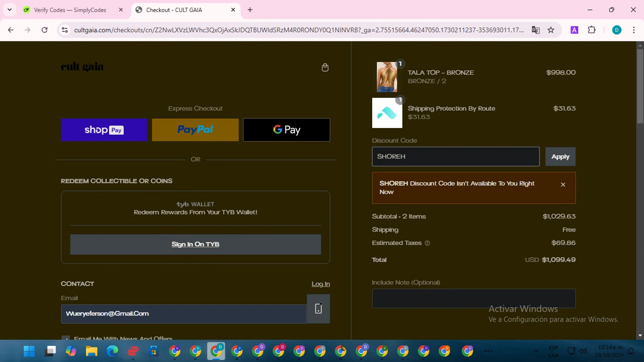Viewport: 644px width, 362px height.
Task: Click Sign In On TYB button
Action: (x=195, y=244)
